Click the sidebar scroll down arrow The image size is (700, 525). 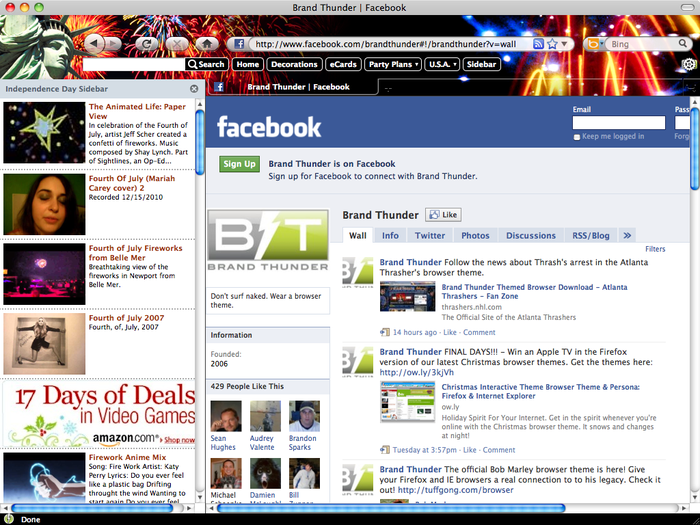click(200, 496)
